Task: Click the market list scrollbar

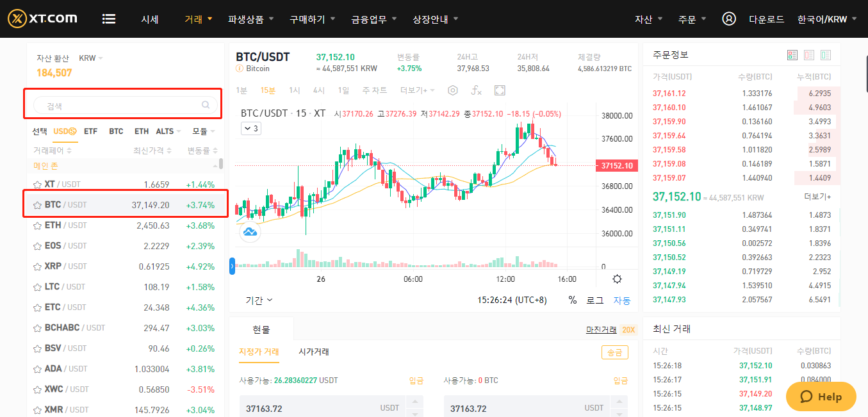Action: [221, 163]
